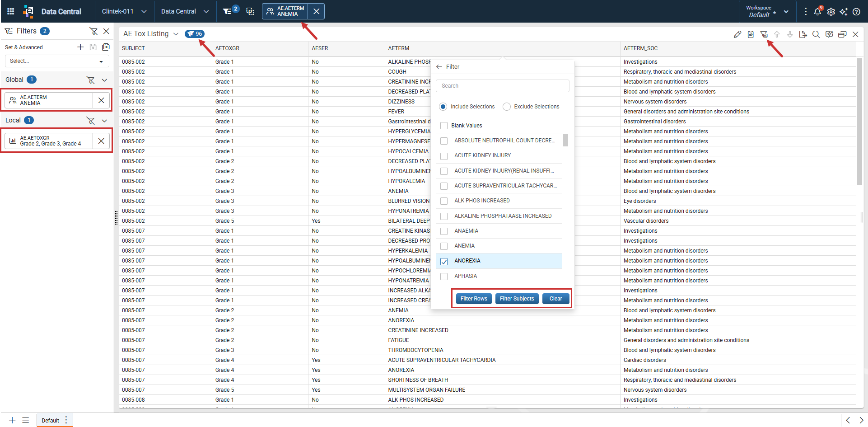Image resolution: width=868 pixels, height=427 pixels.
Task: Click the Filter Subjects button
Action: click(517, 299)
